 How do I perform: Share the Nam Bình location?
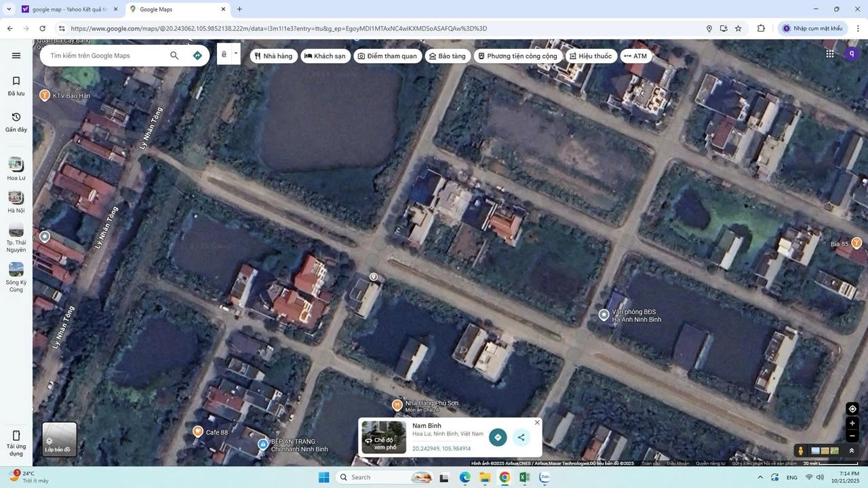tap(521, 438)
